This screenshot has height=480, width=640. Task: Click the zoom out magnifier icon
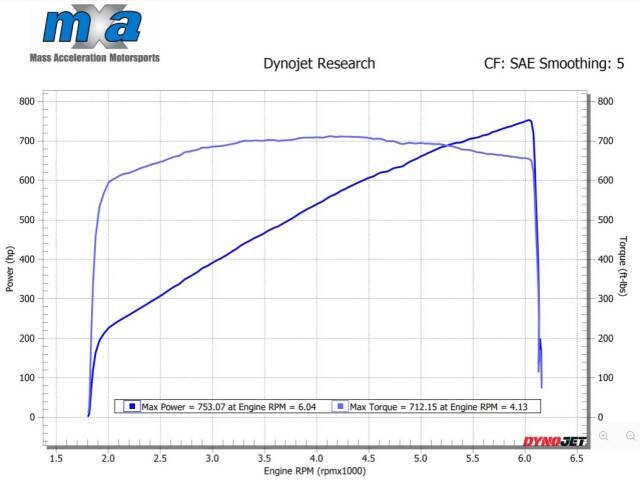630,436
